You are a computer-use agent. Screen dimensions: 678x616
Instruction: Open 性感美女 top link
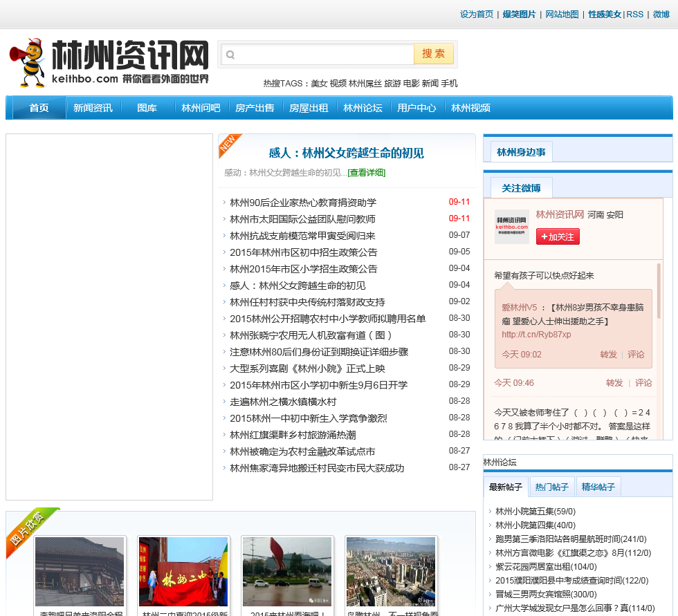pos(605,15)
